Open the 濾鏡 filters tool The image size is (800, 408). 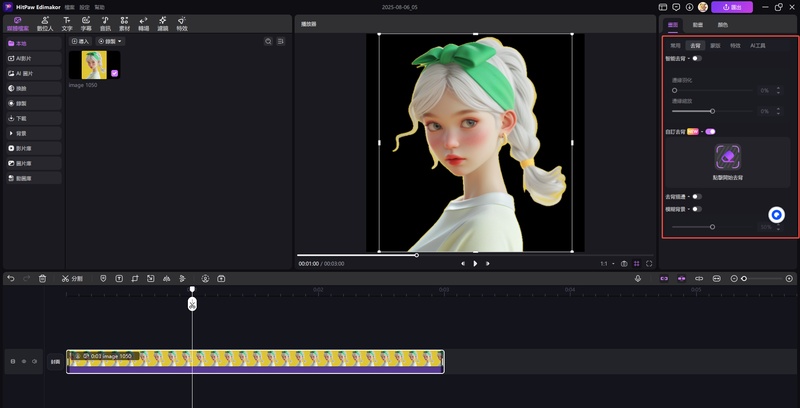click(163, 23)
